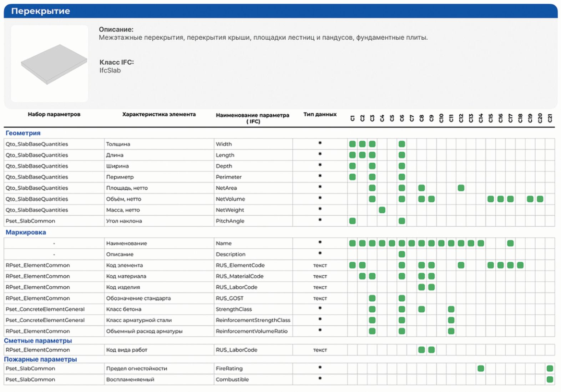Click the green marker for Combustible in C21
561x392 pixels.
[x=550, y=380]
